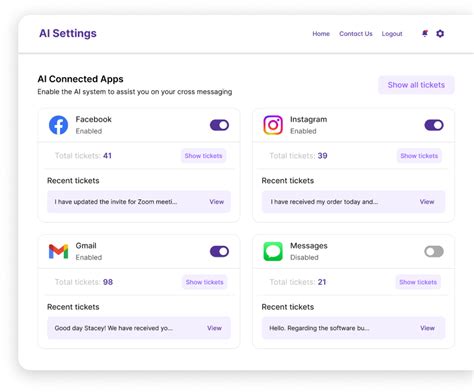This screenshot has width=474, height=392.
Task: Click the Messages app icon
Action: tap(273, 251)
